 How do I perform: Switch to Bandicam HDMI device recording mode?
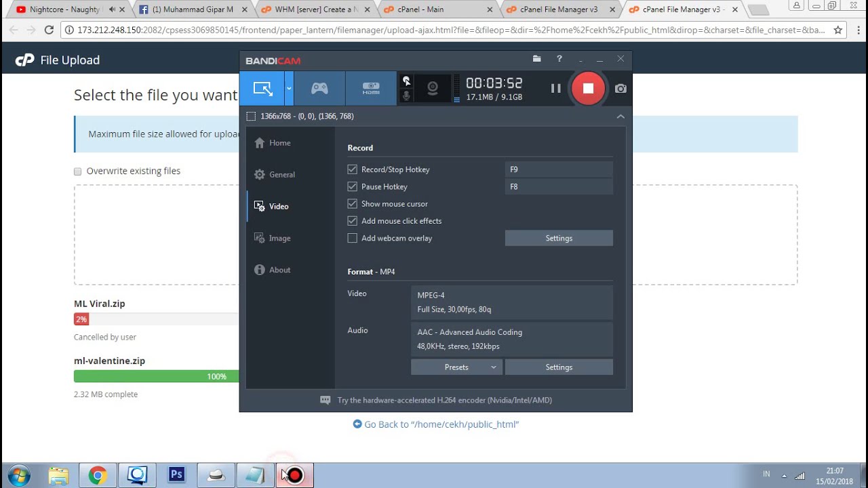tap(371, 88)
